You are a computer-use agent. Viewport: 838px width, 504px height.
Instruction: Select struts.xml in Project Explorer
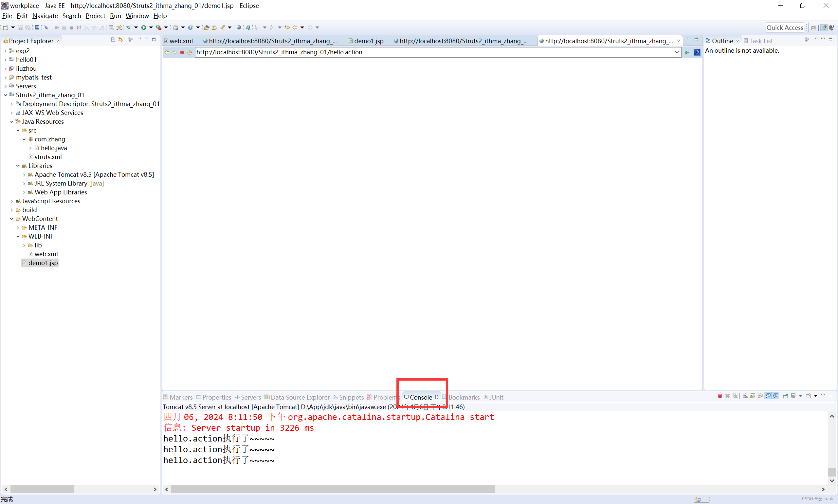45,157
